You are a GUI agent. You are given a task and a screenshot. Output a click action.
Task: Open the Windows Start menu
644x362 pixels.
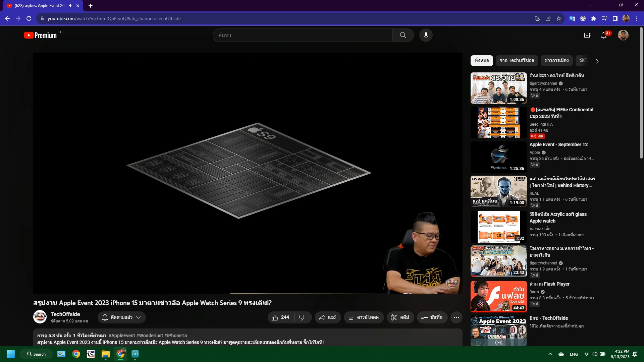point(11,354)
